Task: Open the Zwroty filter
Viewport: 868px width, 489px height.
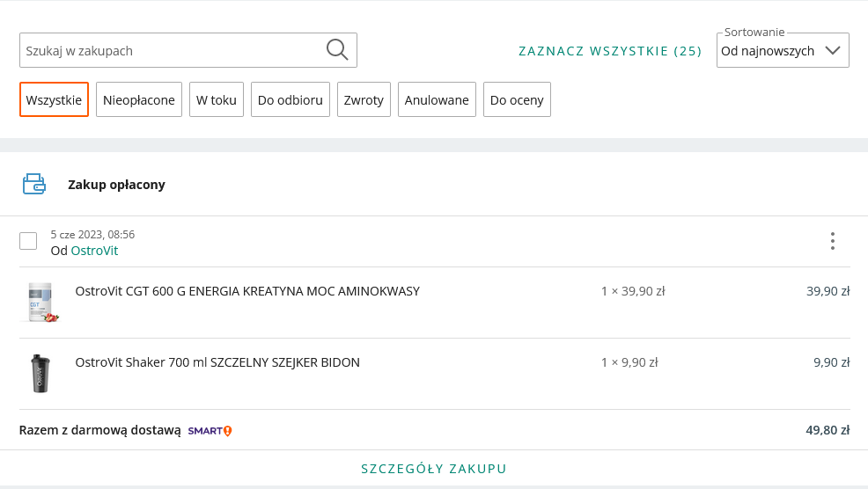Action: (364, 99)
